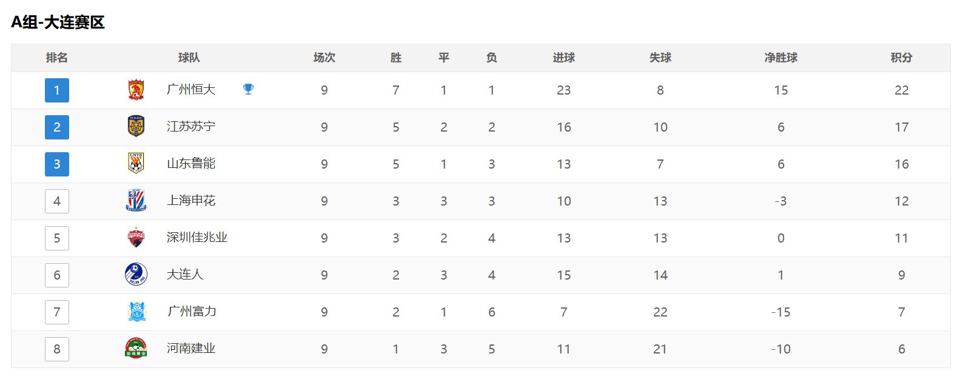Click the 进球 goals scored column header

pos(563,58)
